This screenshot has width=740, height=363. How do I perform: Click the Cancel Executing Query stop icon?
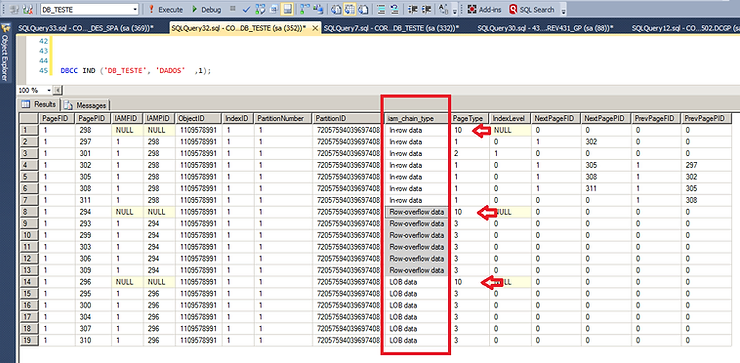233,8
